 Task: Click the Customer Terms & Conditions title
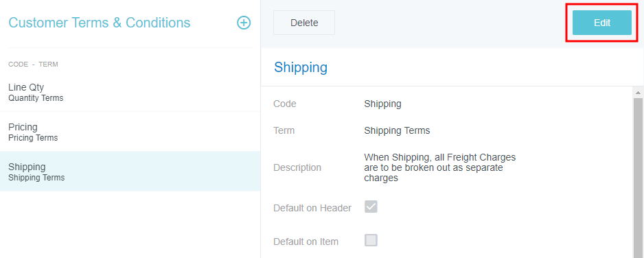[100, 23]
